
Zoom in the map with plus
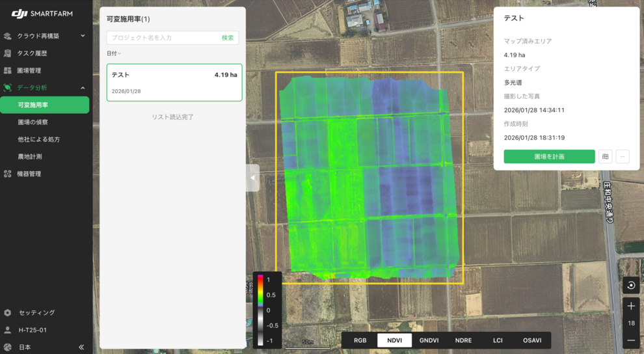click(x=631, y=306)
